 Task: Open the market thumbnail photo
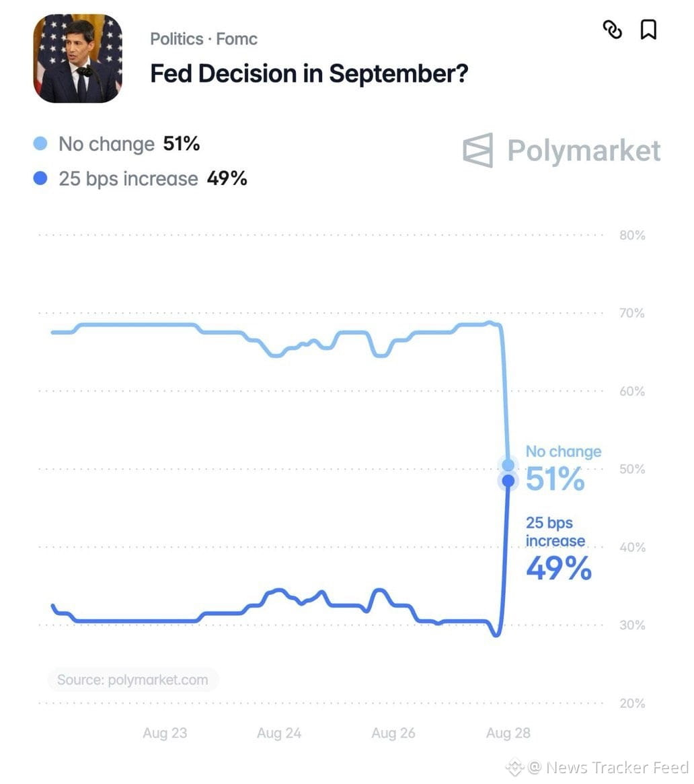click(78, 59)
